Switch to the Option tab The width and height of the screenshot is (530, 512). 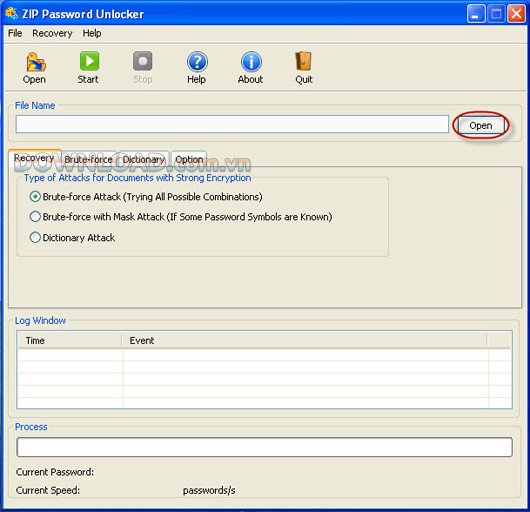[189, 160]
